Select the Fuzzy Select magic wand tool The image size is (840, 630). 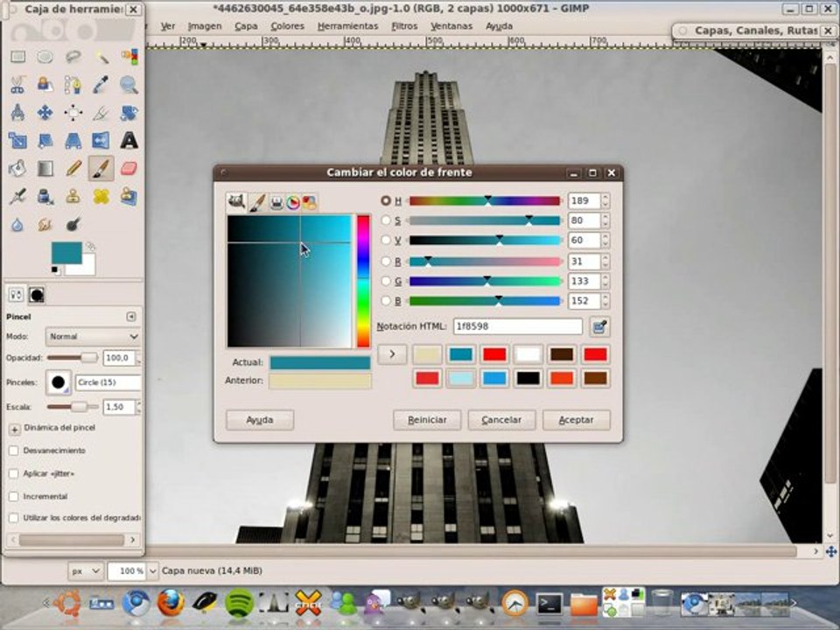(x=101, y=57)
